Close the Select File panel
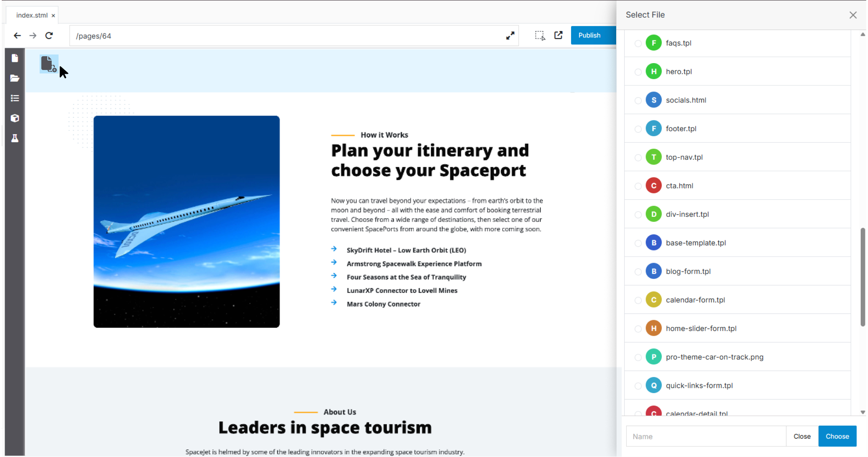This screenshot has width=868, height=457. tap(853, 15)
